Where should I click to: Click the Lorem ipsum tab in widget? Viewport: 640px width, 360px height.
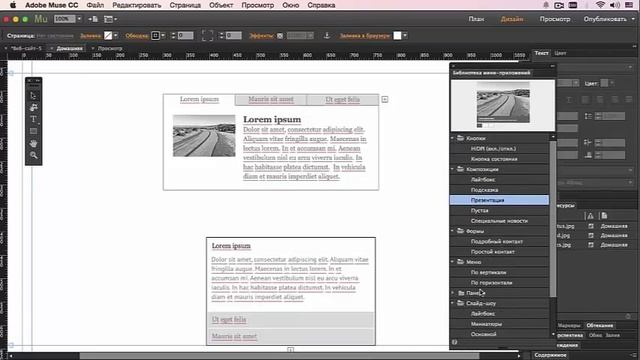tap(199, 99)
